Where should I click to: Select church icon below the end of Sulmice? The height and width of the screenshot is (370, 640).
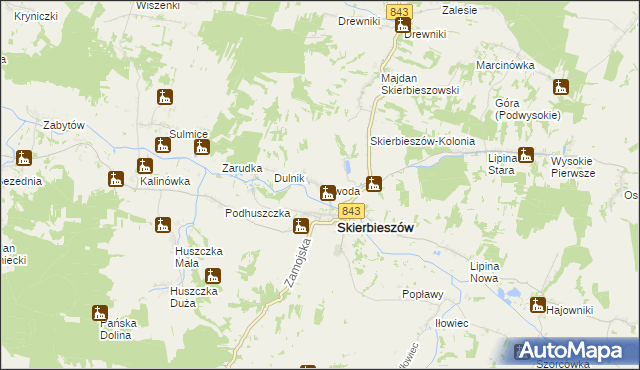202,147
